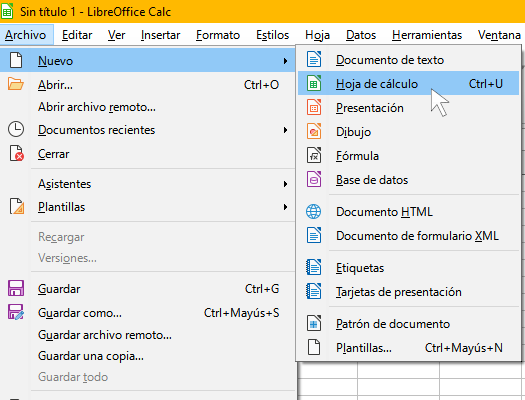This screenshot has width=525, height=400.
Task: Select Cerrar menu entry
Action: [147, 154]
